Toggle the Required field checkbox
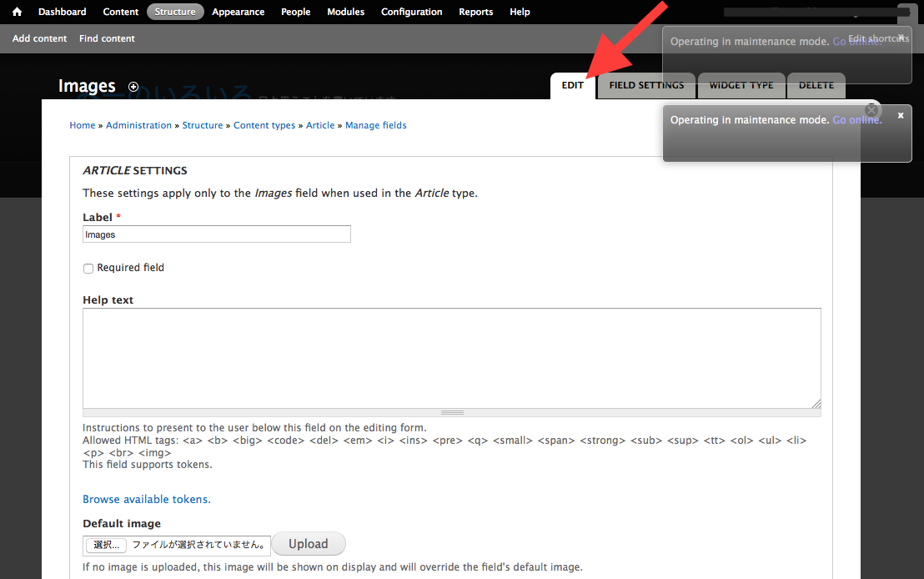The height and width of the screenshot is (579, 924). coord(88,269)
